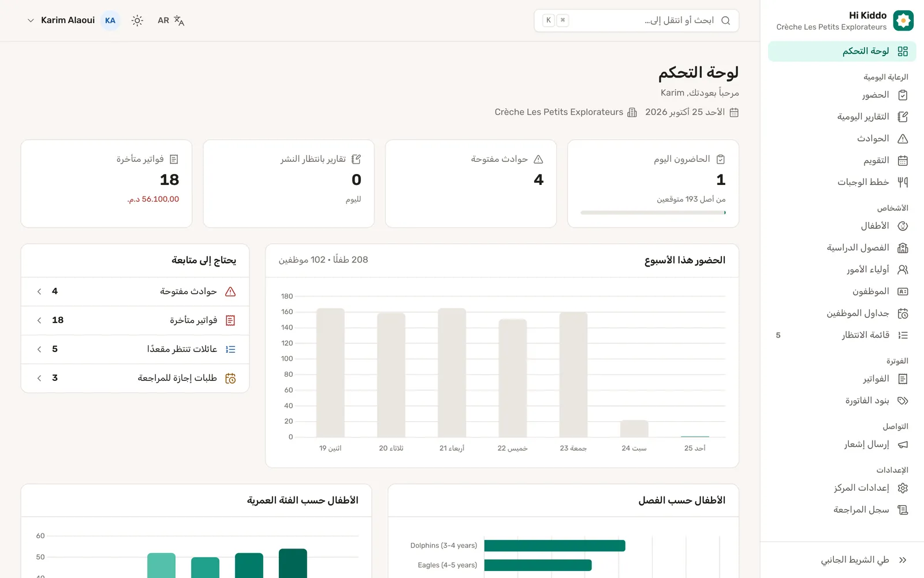
Task: Click the جمعة 23 attendance bar
Action: coord(573,375)
